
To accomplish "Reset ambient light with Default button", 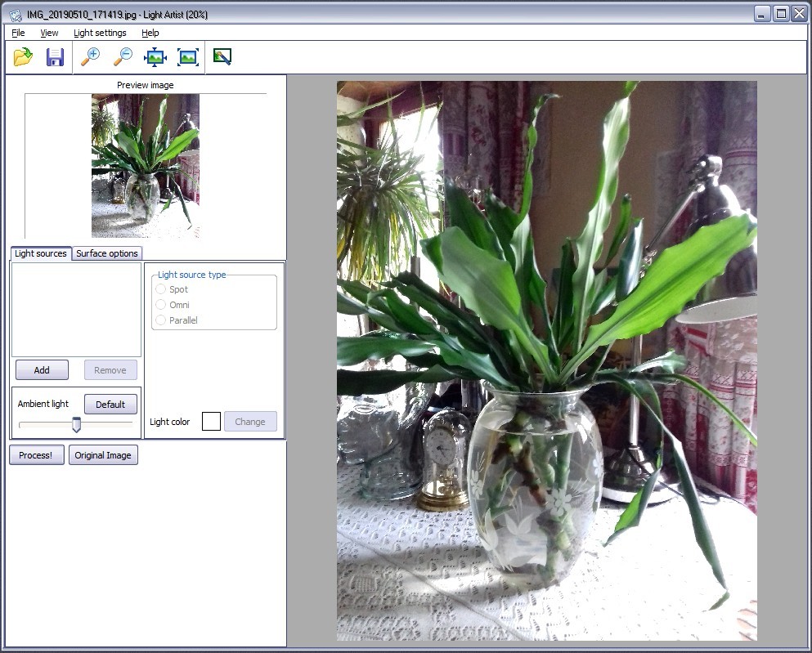I will [110, 404].
